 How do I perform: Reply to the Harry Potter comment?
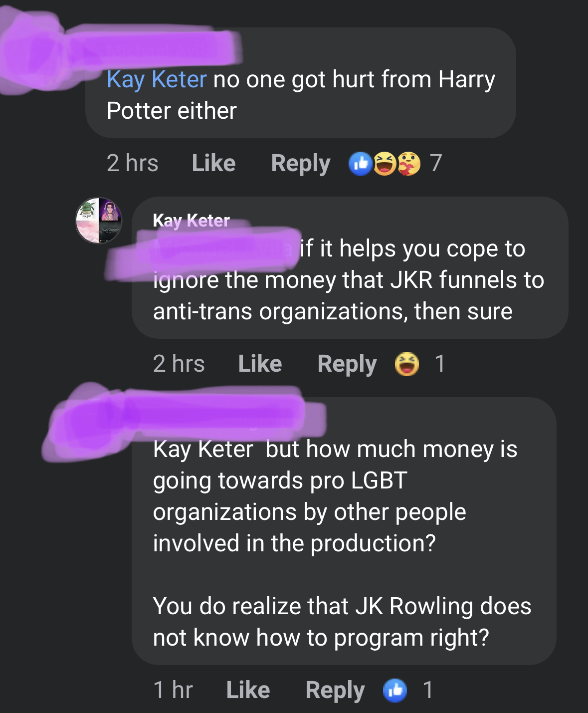[301, 164]
